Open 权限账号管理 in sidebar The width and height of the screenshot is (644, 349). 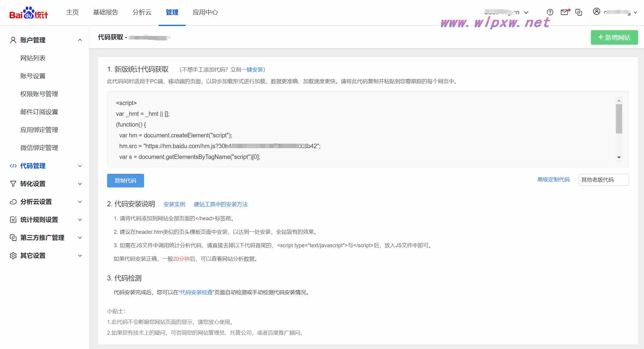39,94
